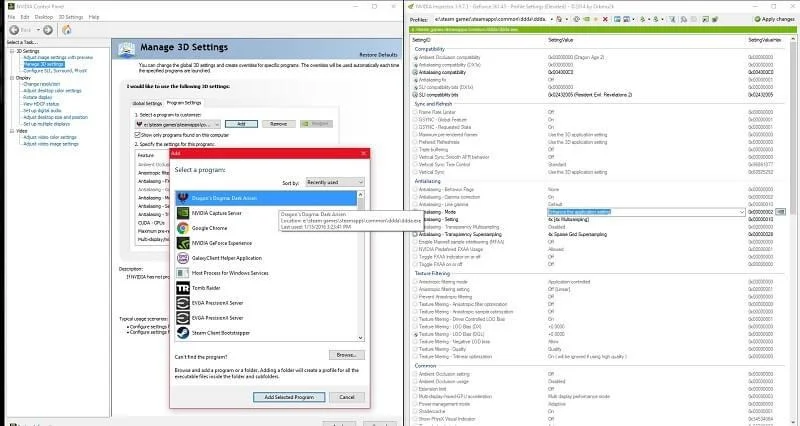
Task: Open Set up multiple displays
Action: [x=46, y=124]
